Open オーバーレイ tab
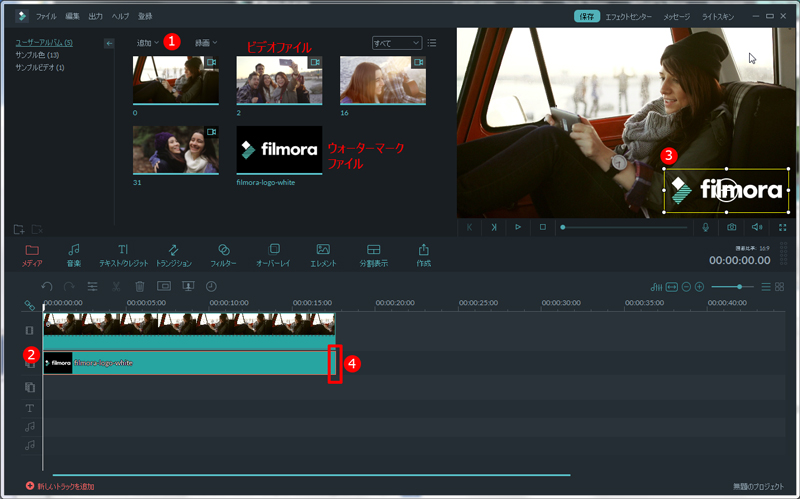This screenshot has height=499, width=800. (x=273, y=255)
